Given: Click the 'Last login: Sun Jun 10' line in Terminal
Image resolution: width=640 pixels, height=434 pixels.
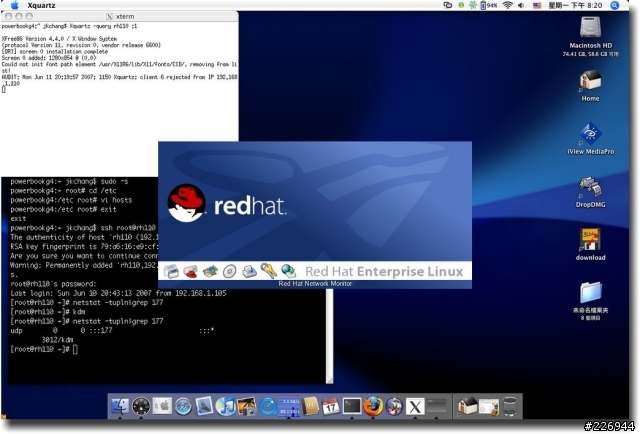Looking at the screenshot, I should [x=118, y=293].
